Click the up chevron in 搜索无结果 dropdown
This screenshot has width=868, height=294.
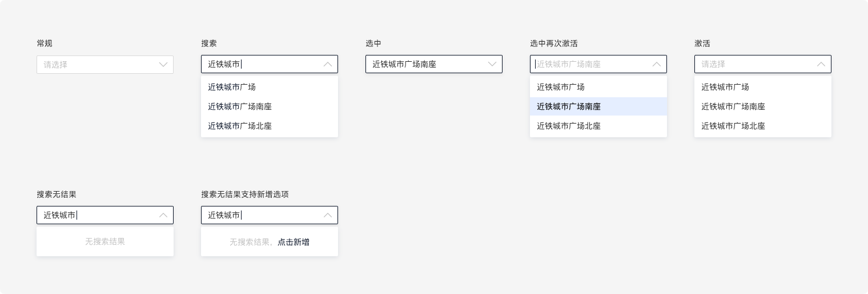pos(163,216)
